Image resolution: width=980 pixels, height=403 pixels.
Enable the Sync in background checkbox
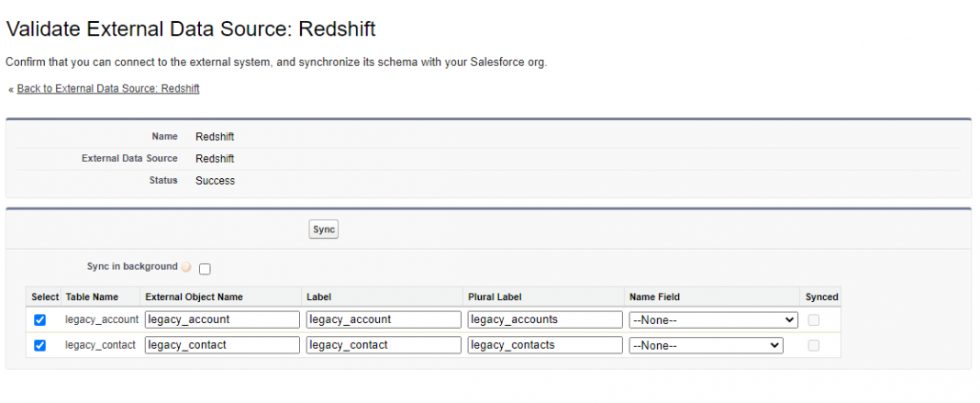pyautogui.click(x=205, y=269)
